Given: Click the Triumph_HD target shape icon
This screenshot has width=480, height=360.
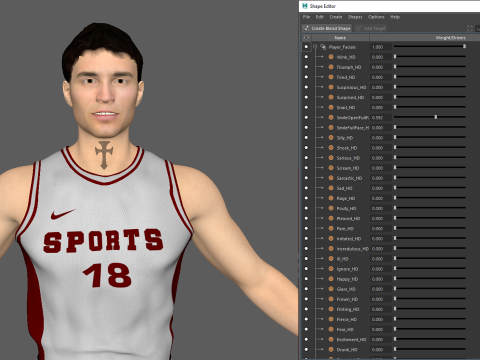Looking at the screenshot, I should [331, 67].
